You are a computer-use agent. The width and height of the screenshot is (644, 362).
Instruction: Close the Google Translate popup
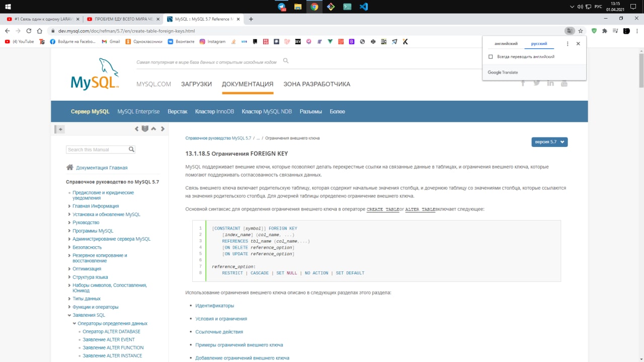[x=578, y=44]
